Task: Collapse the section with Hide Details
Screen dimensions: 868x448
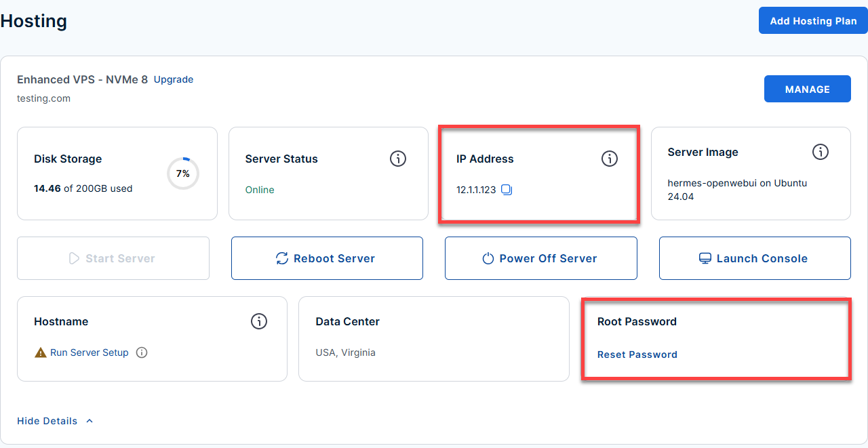Action: 47,421
